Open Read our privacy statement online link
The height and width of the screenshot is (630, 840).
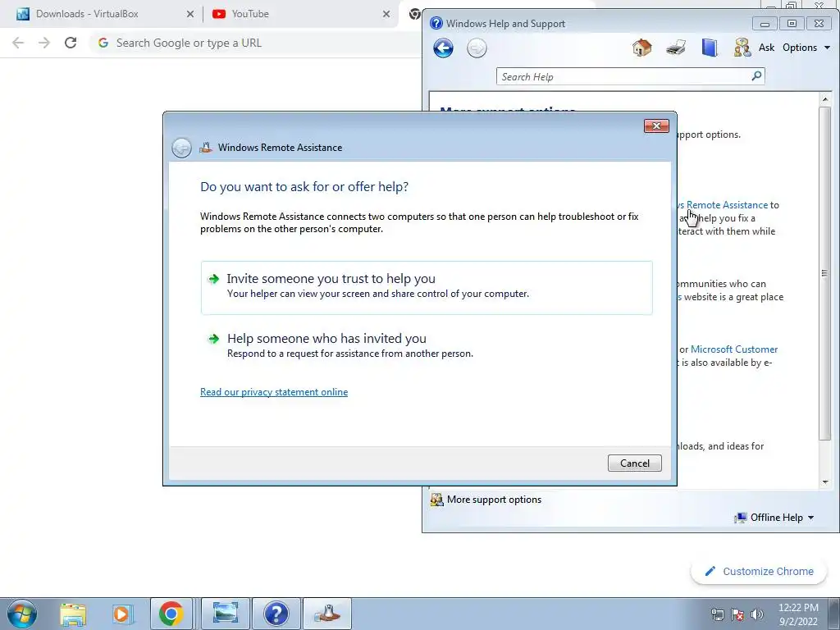click(x=274, y=392)
